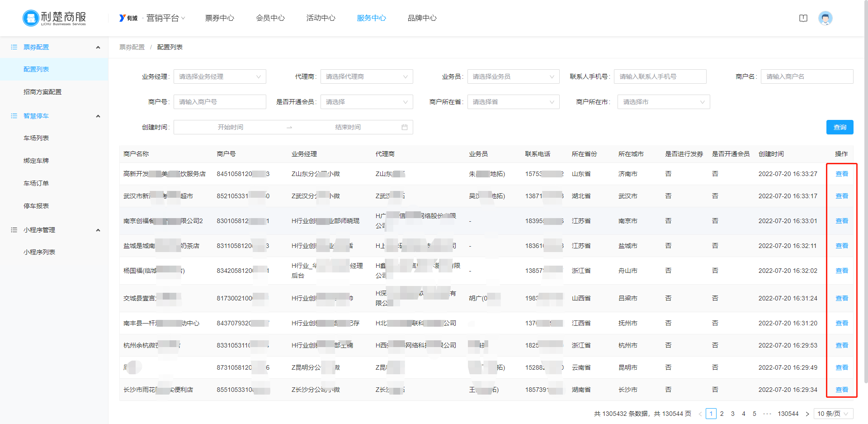Screen dimensions: 868x424
Task: Click the page vertical scrollbar
Action: coord(865,192)
